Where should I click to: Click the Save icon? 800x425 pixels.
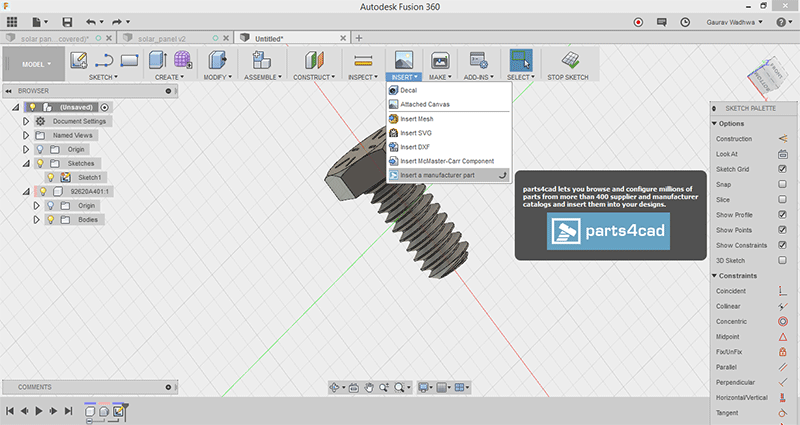point(67,22)
